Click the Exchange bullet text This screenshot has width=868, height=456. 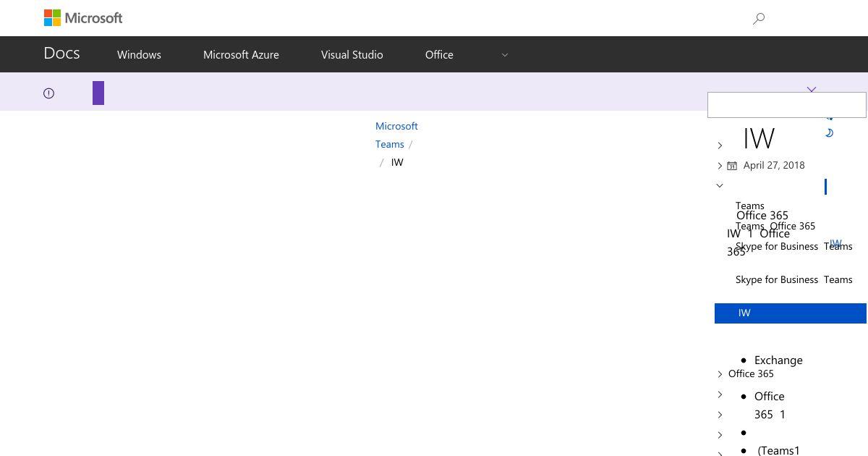pyautogui.click(x=778, y=360)
